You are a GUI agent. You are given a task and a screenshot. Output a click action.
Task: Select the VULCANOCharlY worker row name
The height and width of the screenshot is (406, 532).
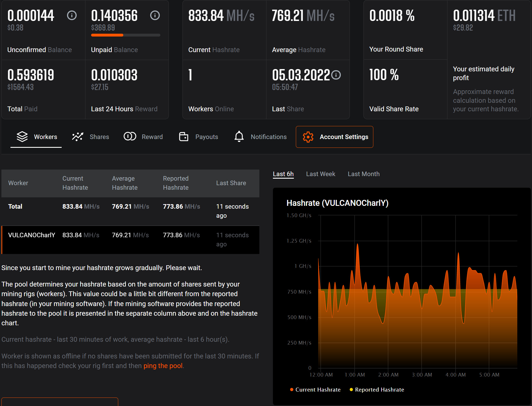click(x=32, y=235)
